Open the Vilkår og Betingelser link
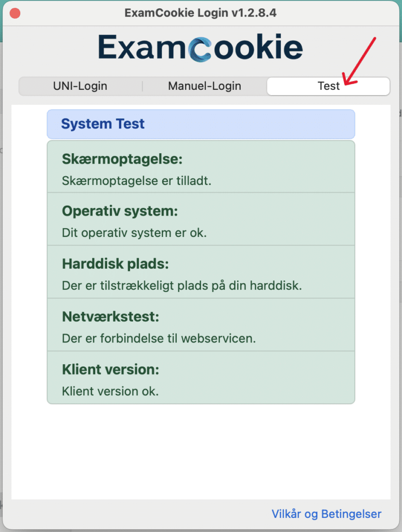 [x=326, y=514]
